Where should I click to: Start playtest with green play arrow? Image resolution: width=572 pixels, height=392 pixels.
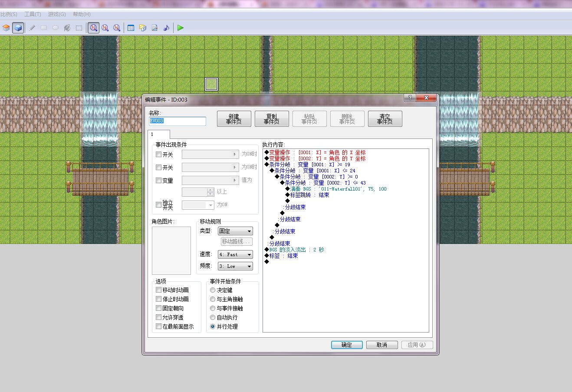point(181,28)
